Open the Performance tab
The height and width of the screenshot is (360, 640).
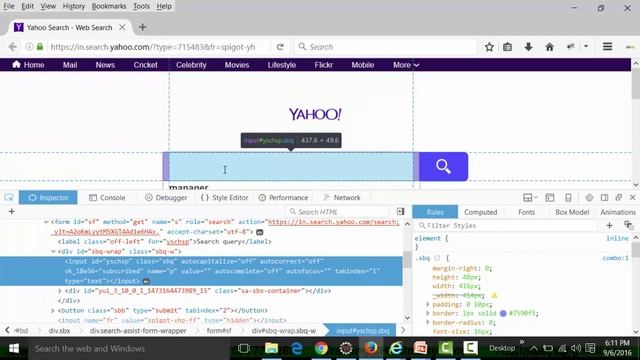click(283, 198)
